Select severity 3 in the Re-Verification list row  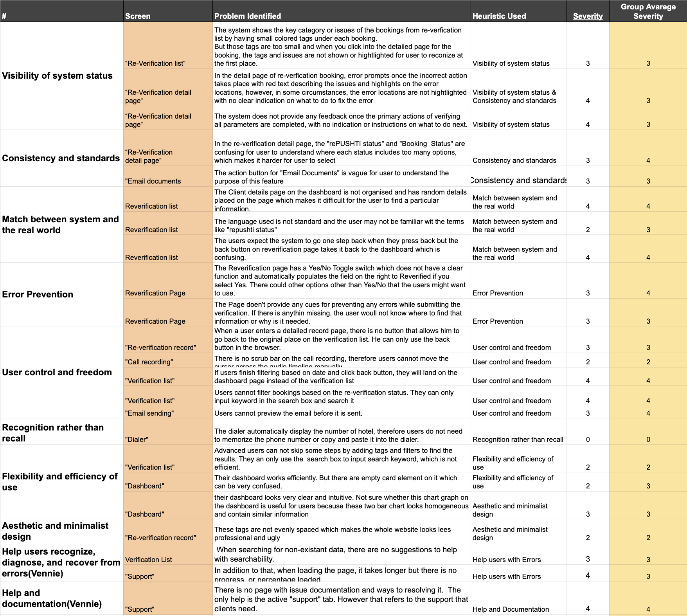click(x=588, y=45)
